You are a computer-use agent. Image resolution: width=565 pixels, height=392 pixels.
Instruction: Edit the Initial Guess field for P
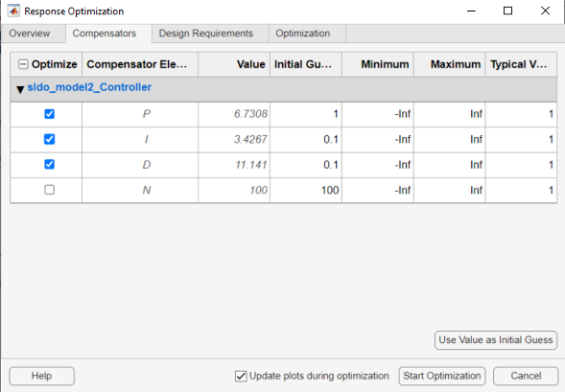tap(306, 114)
